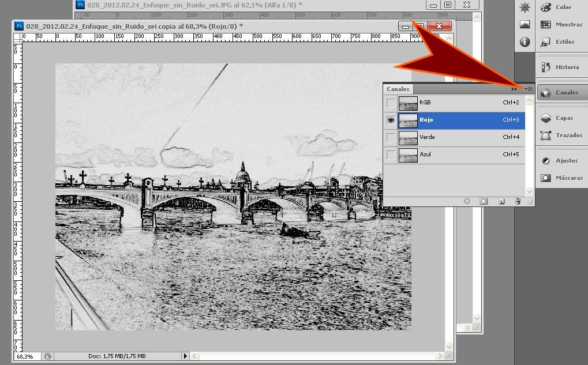Toggle visibility of the Verde channel
The height and width of the screenshot is (365, 588).
coord(391,138)
